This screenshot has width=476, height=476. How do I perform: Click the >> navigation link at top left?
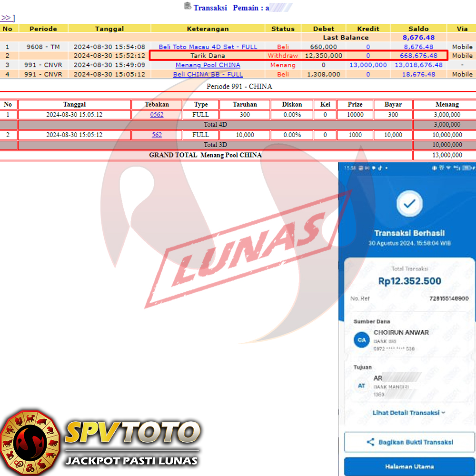click(x=6, y=18)
